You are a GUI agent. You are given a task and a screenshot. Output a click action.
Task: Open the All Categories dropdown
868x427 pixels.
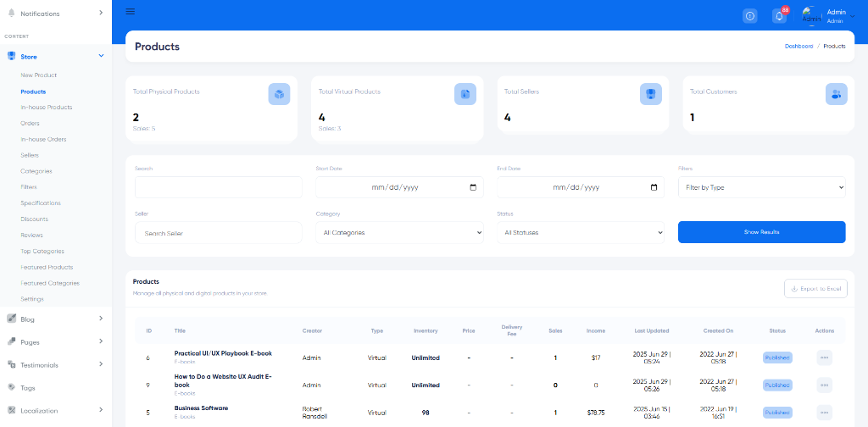click(x=400, y=233)
